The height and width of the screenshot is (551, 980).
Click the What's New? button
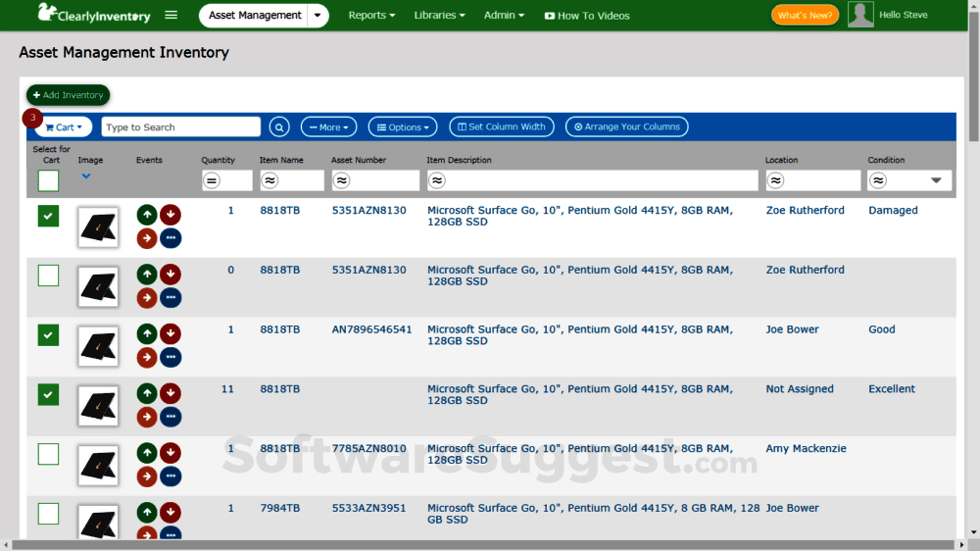click(805, 15)
